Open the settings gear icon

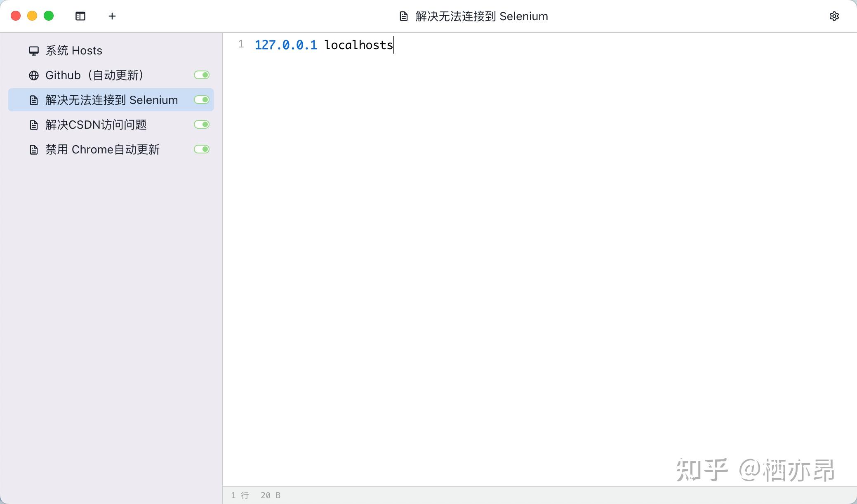pos(835,16)
